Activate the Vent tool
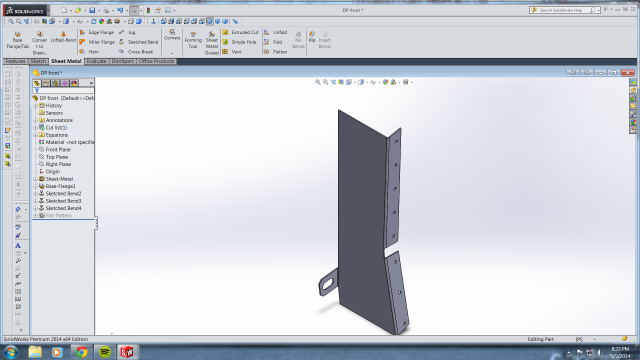The image size is (640, 360). 232,52
